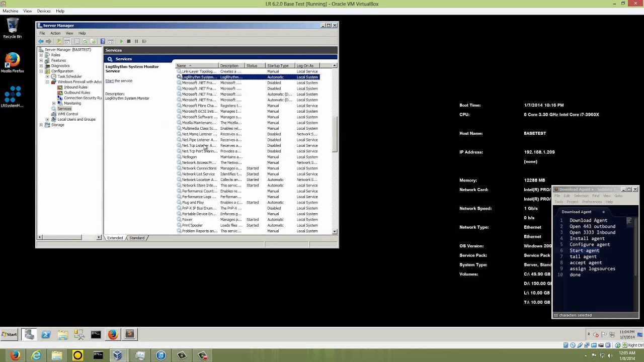
Task: Collapse the Windows Firewall tree node
Action: [47, 82]
